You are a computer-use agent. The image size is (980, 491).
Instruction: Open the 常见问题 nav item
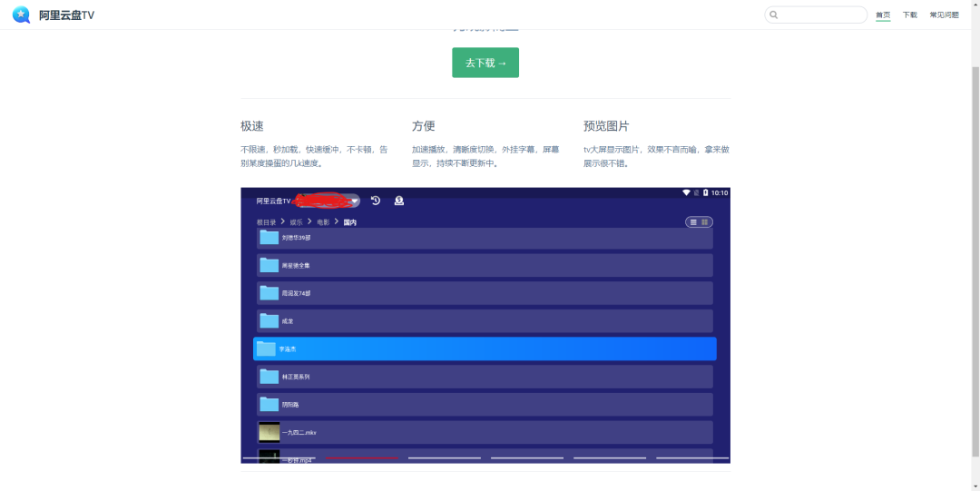point(944,15)
